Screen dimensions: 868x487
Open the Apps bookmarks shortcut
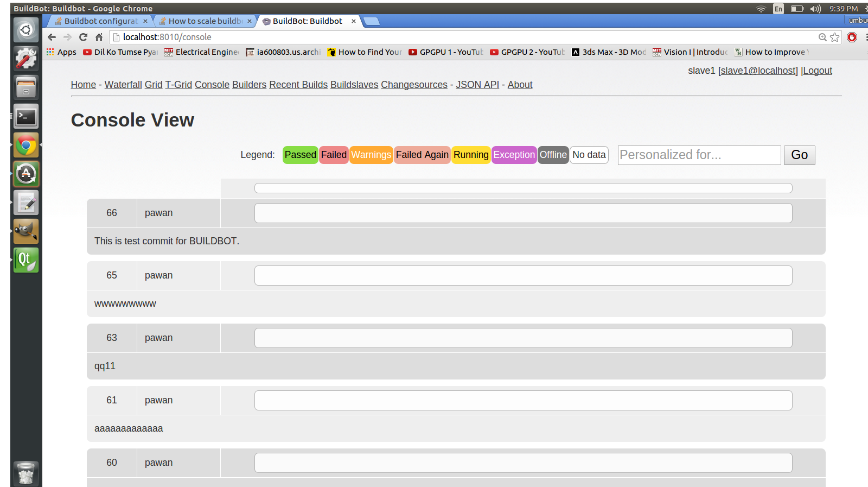(x=61, y=52)
